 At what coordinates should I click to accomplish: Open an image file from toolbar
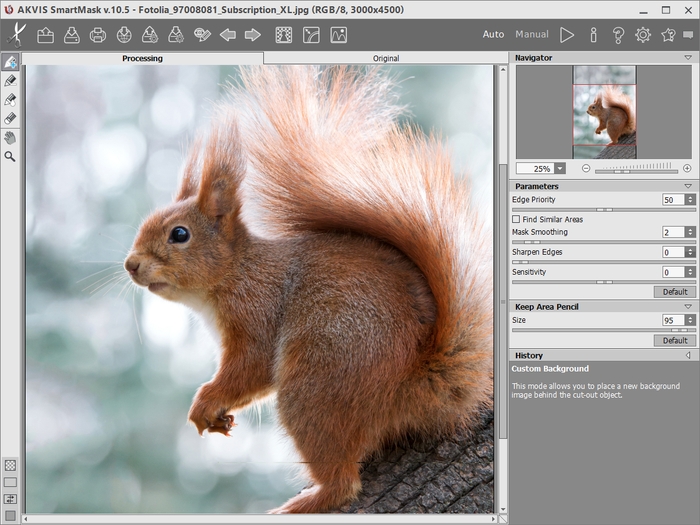[x=45, y=35]
